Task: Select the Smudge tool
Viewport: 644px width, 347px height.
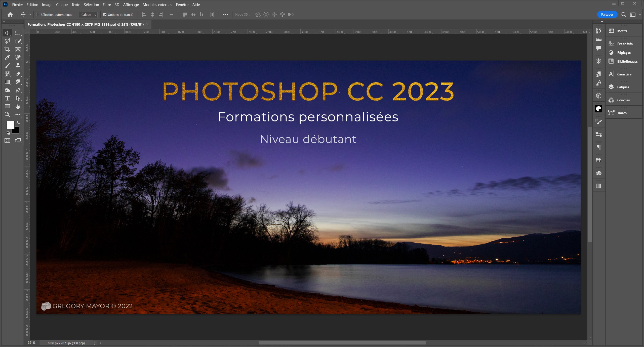Action: pyautogui.click(x=18, y=82)
